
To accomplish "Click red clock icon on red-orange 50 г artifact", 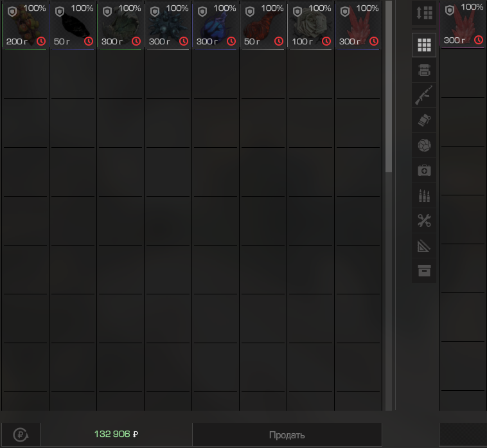I will click(x=279, y=41).
